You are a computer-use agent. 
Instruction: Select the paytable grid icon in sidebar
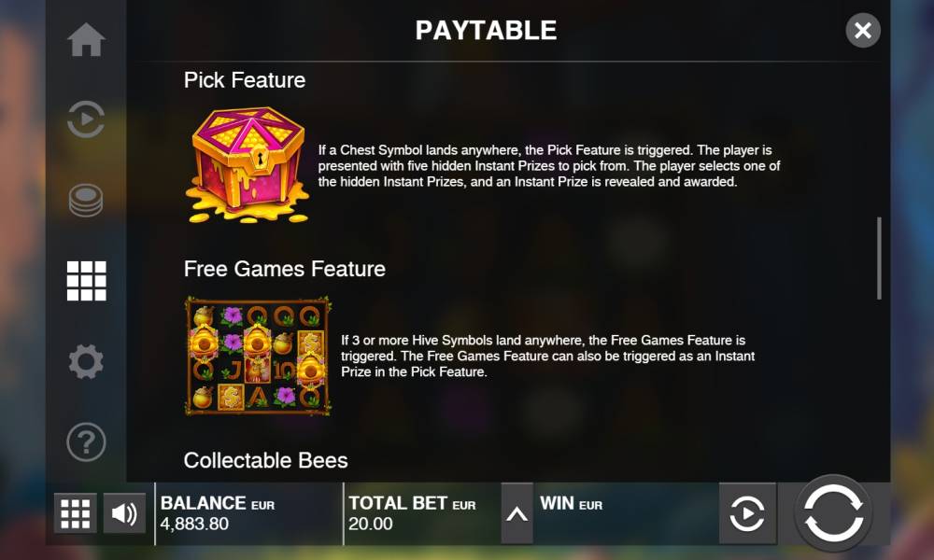86,280
